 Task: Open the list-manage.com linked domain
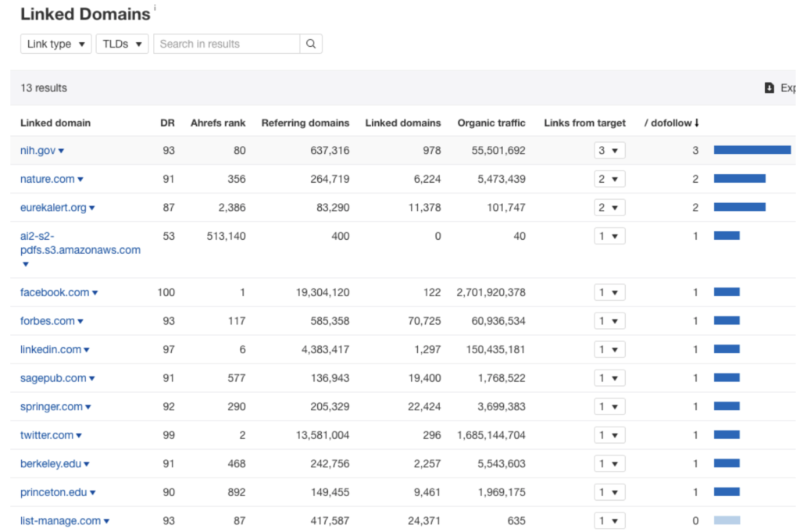tap(60, 521)
